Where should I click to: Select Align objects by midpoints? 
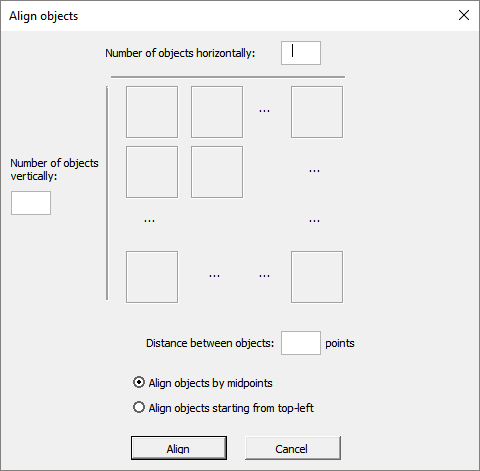(x=203, y=383)
